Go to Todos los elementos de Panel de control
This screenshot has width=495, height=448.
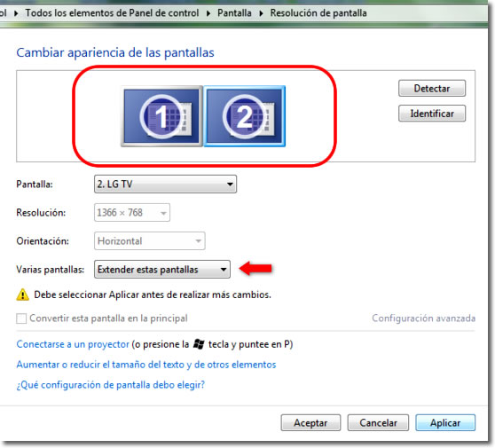point(112,13)
